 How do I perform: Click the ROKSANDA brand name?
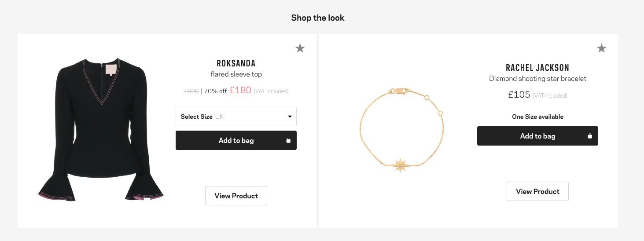tap(236, 63)
